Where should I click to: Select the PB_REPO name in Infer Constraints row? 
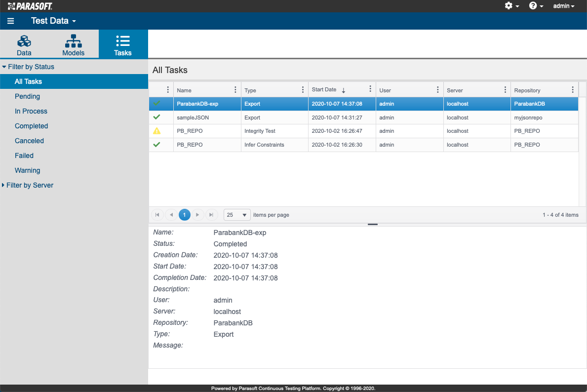[190, 145]
